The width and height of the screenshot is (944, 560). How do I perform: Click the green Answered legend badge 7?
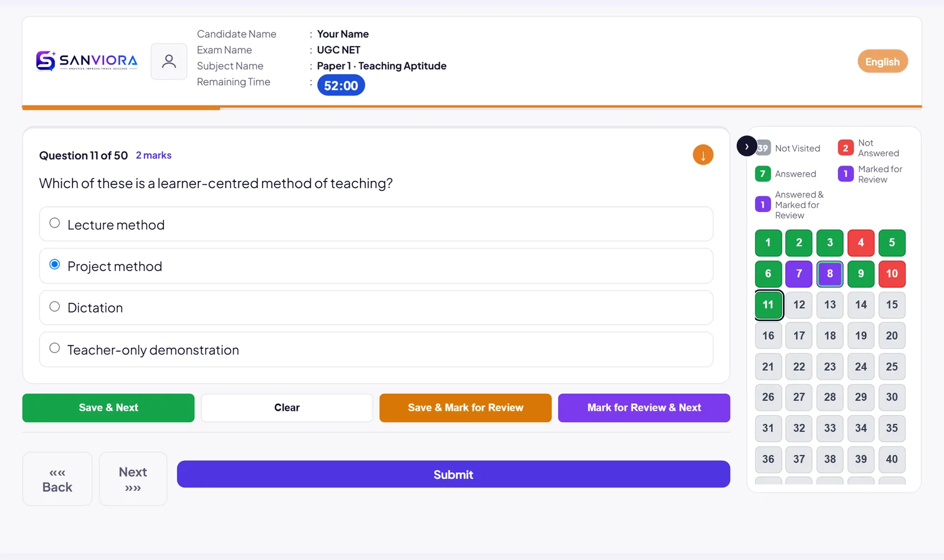(x=763, y=174)
